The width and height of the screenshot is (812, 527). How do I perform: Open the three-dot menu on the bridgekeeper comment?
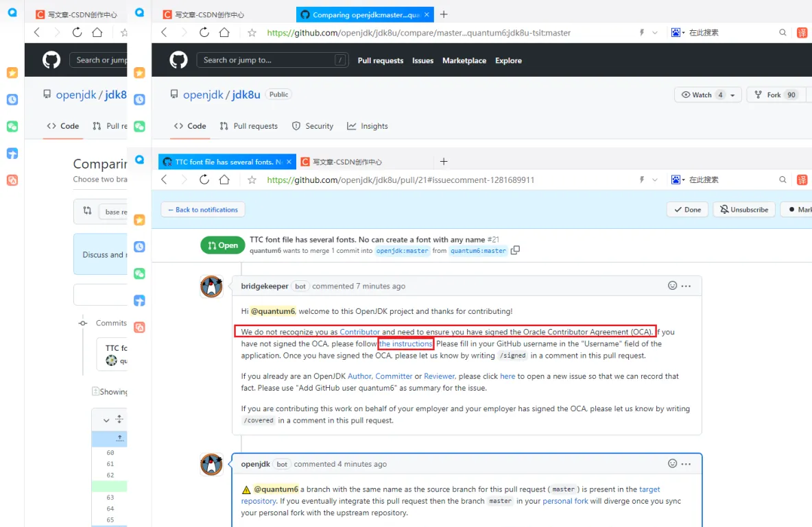pos(686,286)
